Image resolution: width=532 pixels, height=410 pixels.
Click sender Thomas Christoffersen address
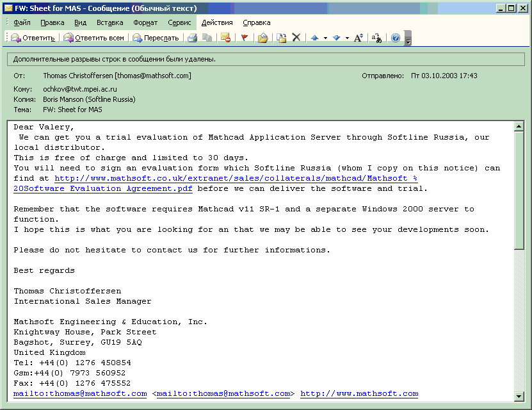tap(117, 76)
